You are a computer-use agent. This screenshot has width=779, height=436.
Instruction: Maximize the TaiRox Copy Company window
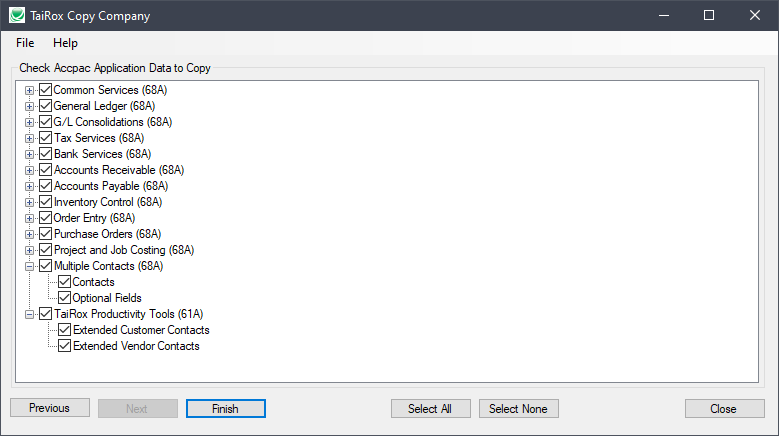709,15
